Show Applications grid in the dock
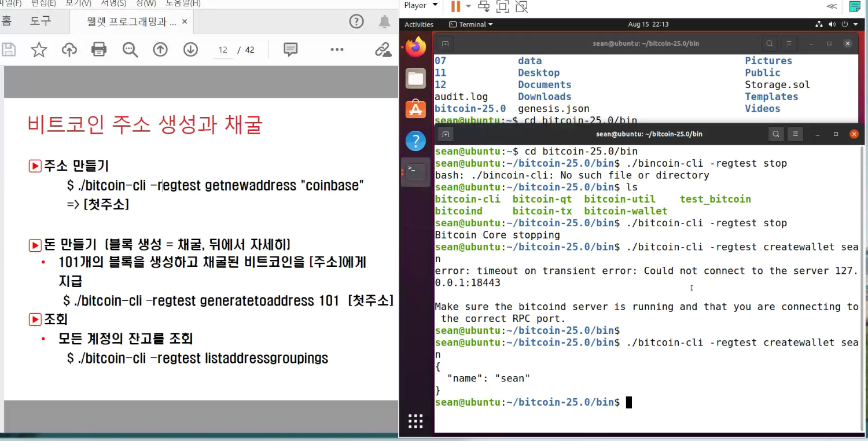Screen dimensions: 868x441 [415, 421]
